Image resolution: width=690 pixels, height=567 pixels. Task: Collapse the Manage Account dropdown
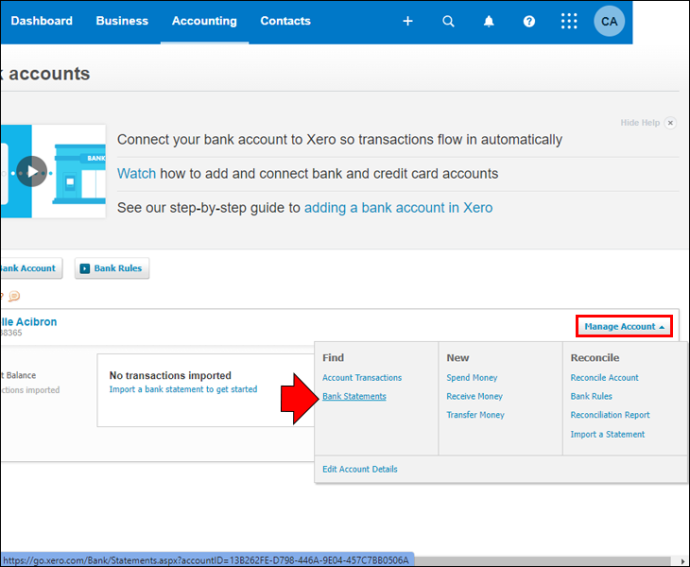(624, 327)
